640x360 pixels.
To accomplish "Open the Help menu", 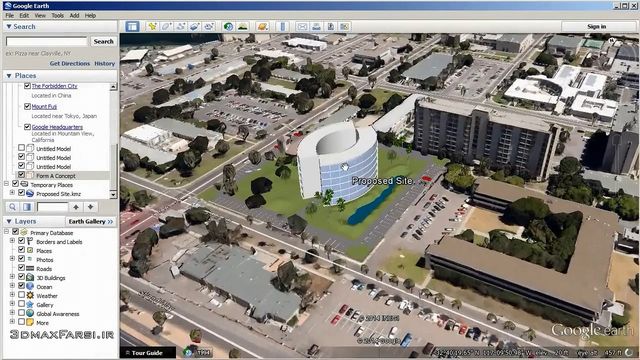I will pos(90,16).
